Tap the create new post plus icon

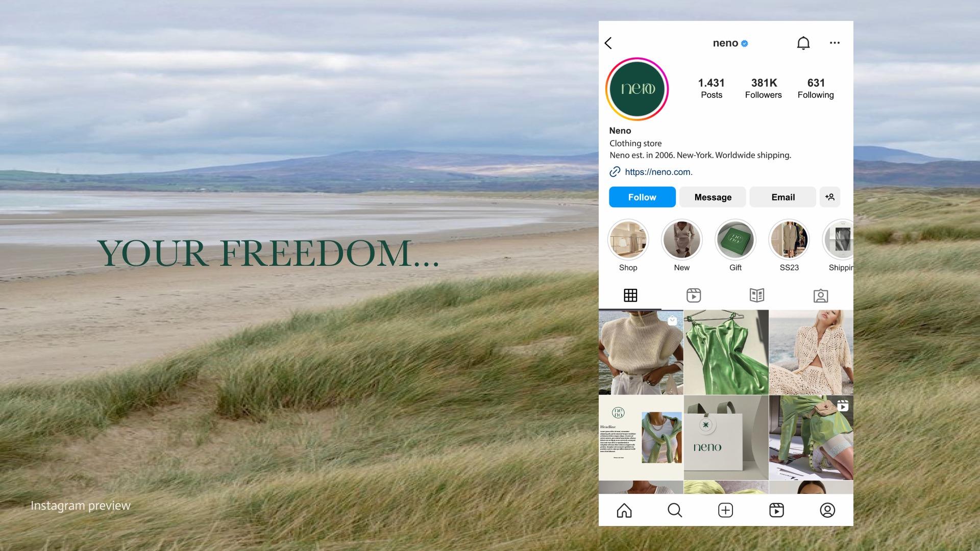(x=725, y=510)
